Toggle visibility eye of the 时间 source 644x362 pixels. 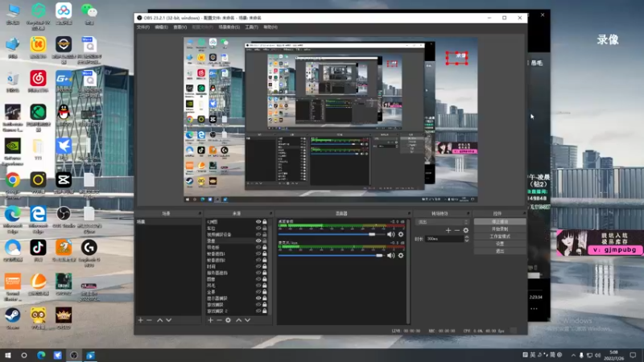tap(258, 266)
